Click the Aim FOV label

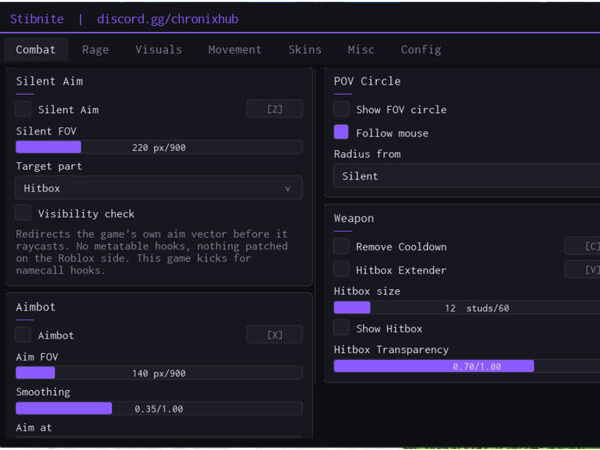click(x=37, y=357)
